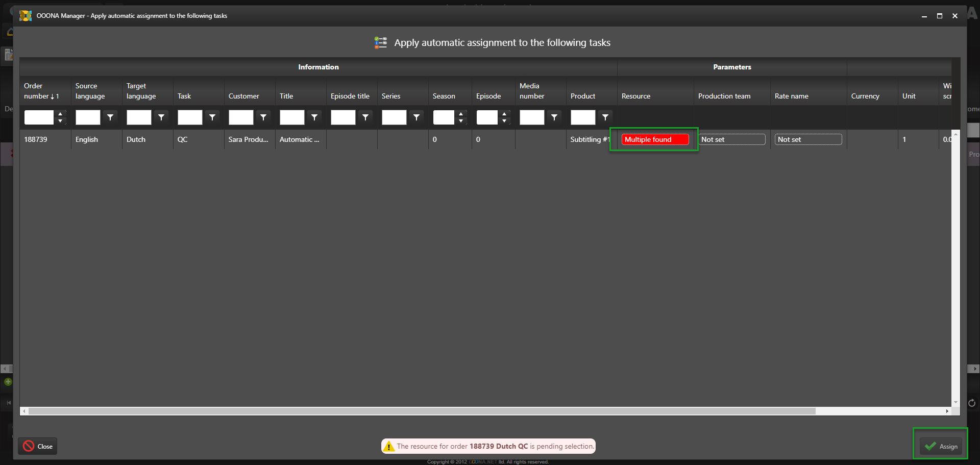The height and width of the screenshot is (465, 980).
Task: Click the Resource column header
Action: 636,96
